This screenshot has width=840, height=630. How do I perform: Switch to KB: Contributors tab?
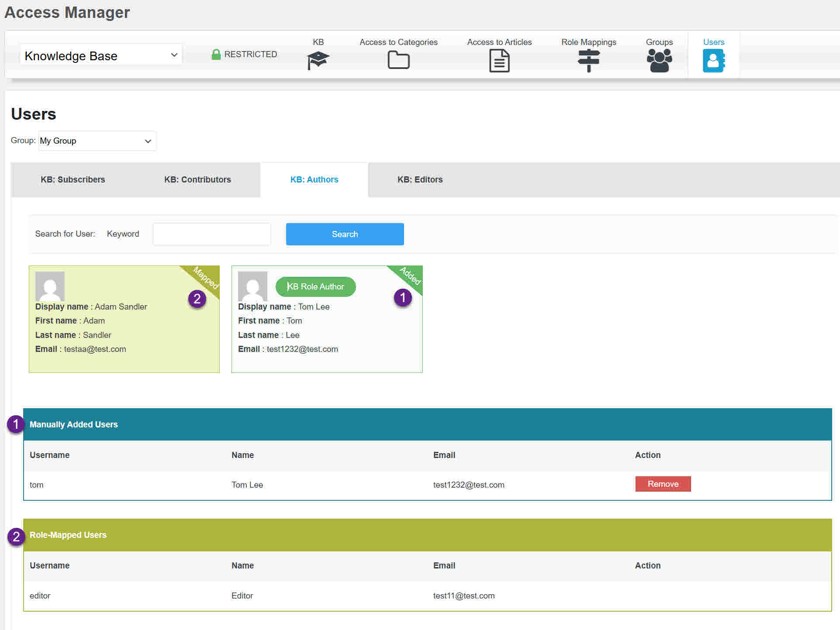click(197, 179)
